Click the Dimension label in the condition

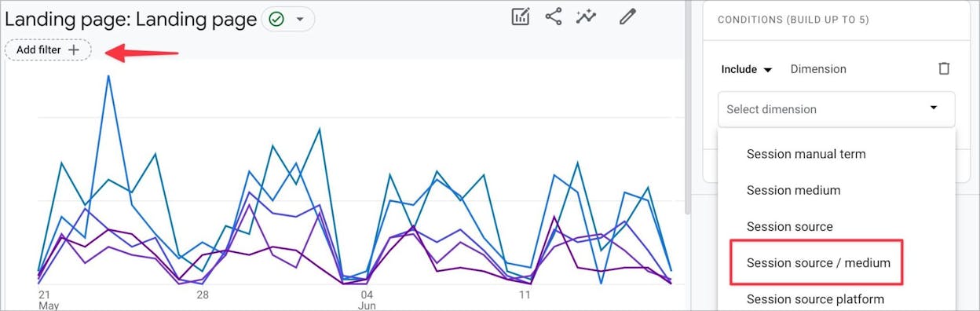(818, 69)
